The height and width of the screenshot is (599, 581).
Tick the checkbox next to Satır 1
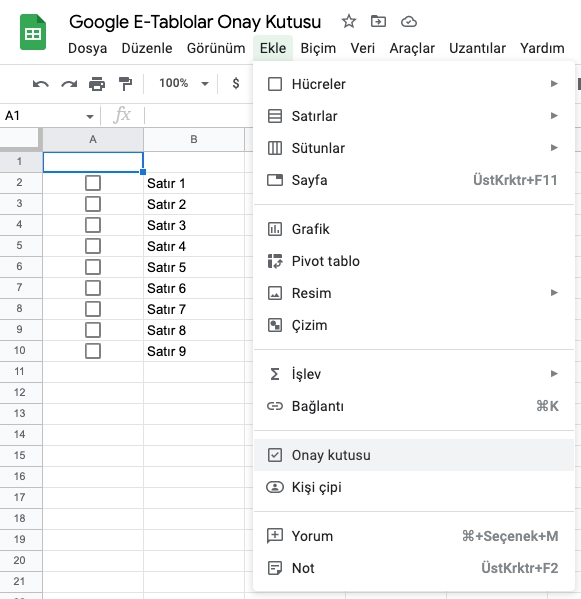93,183
